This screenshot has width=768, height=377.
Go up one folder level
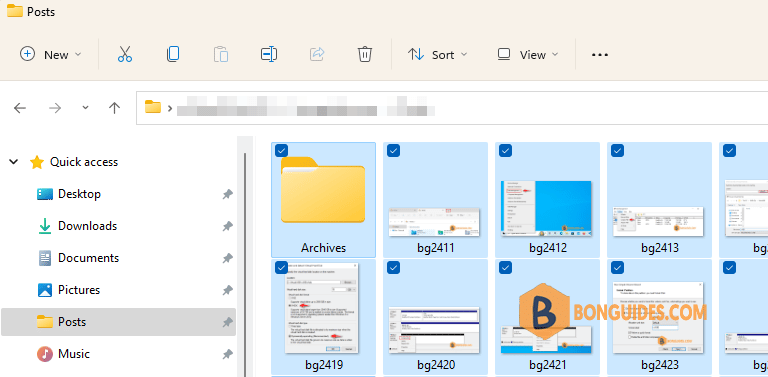pos(115,108)
